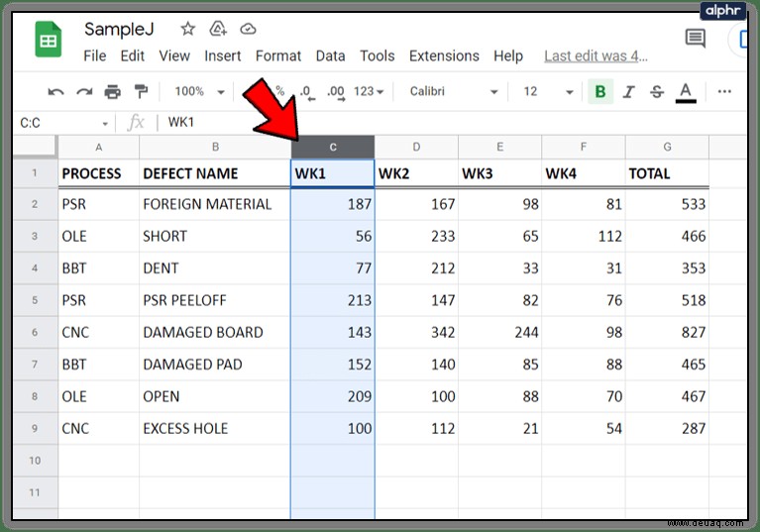Select the FOREIGN MATERIAL cell

(215, 204)
